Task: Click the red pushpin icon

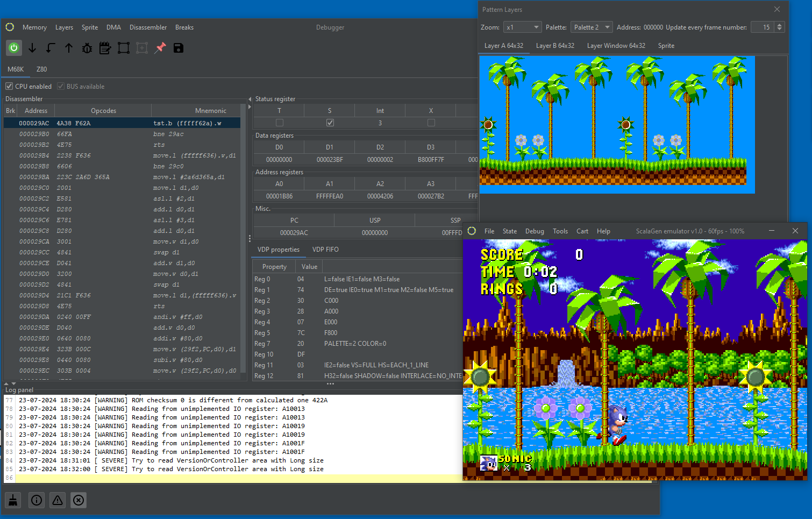Action: click(160, 48)
